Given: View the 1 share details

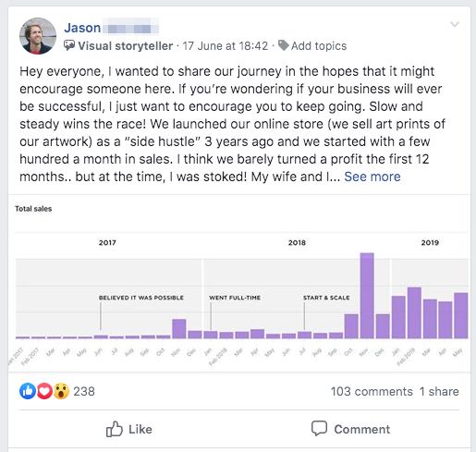Looking at the screenshot, I should 439,391.
